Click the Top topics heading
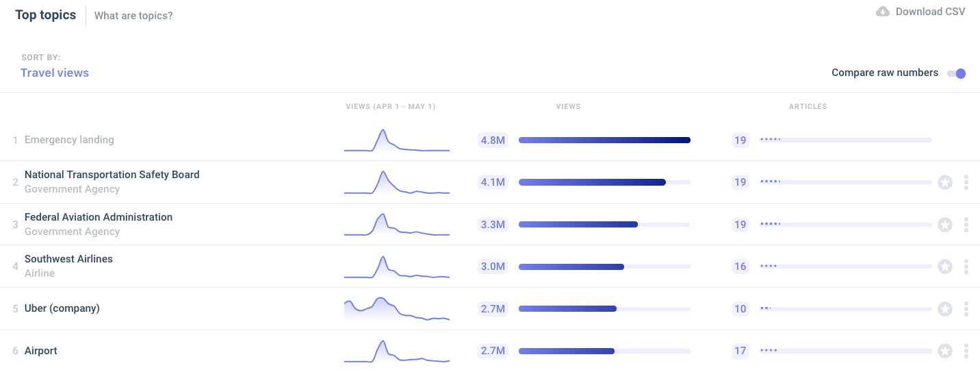 coord(46,15)
